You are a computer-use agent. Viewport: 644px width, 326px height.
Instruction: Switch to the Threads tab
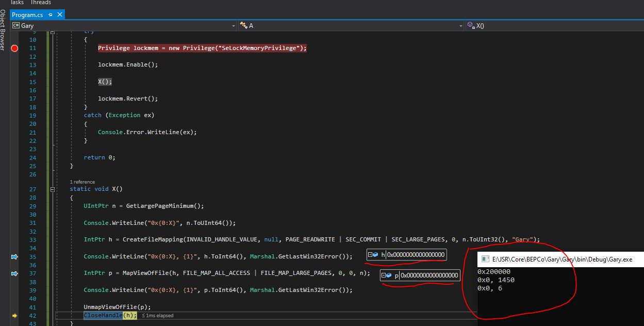[41, 3]
